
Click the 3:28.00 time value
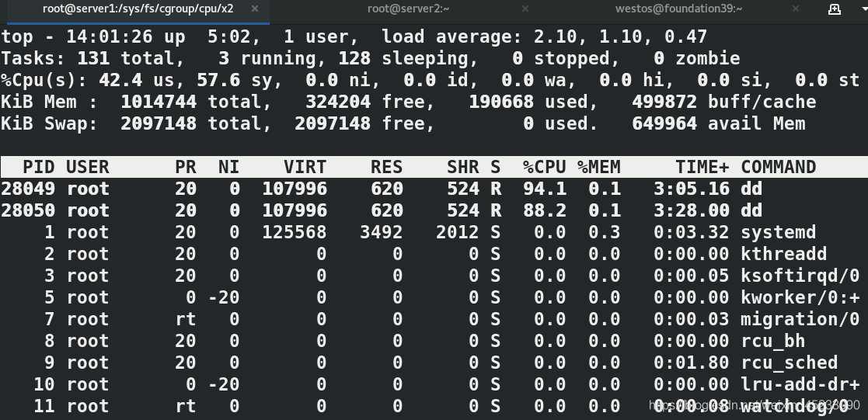[692, 210]
